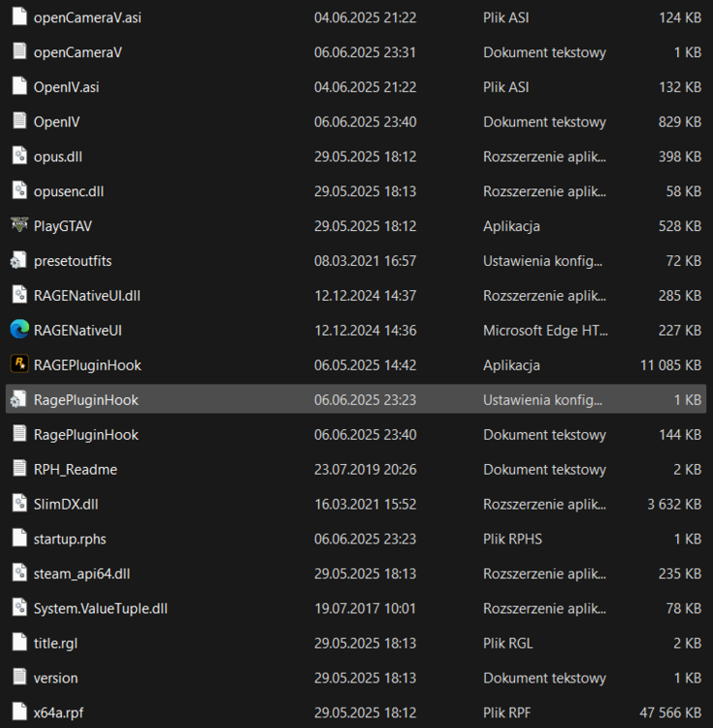Select the 144 KB RagePluginHook document icon

[19, 434]
